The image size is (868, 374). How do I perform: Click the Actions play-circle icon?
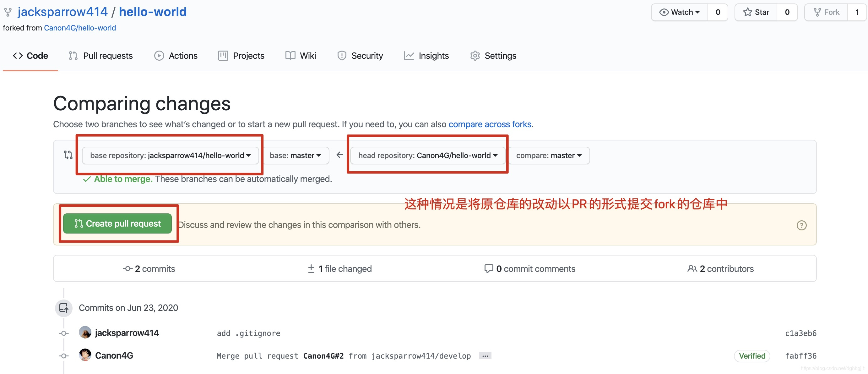pos(159,56)
